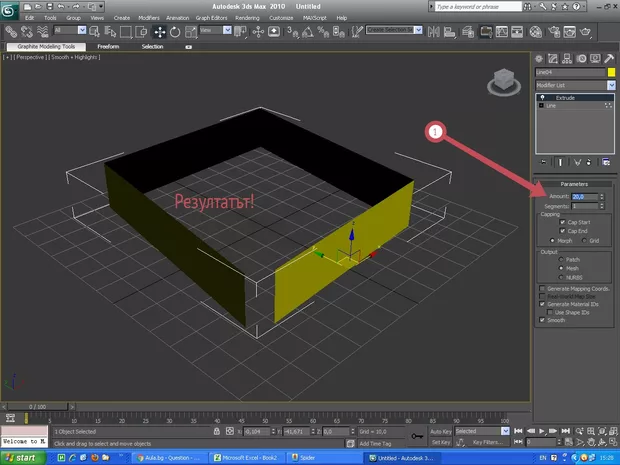The image size is (620, 465).
Task: Click the Pin Stack icon below modifier stack
Action: [x=543, y=160]
